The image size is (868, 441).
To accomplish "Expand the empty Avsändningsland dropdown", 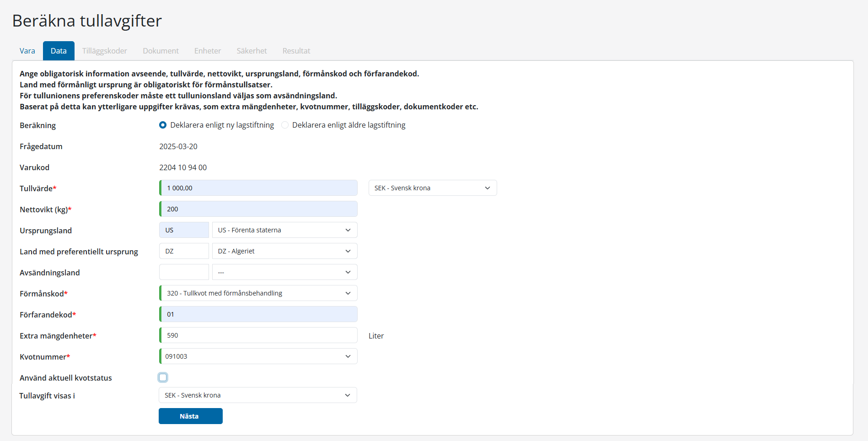I will coord(284,272).
